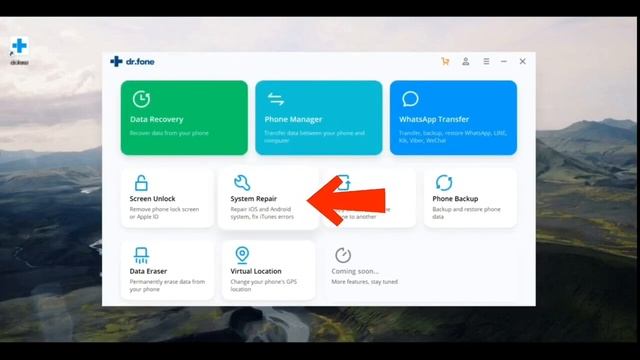Click 'Permanently erase data' description

(x=167, y=286)
